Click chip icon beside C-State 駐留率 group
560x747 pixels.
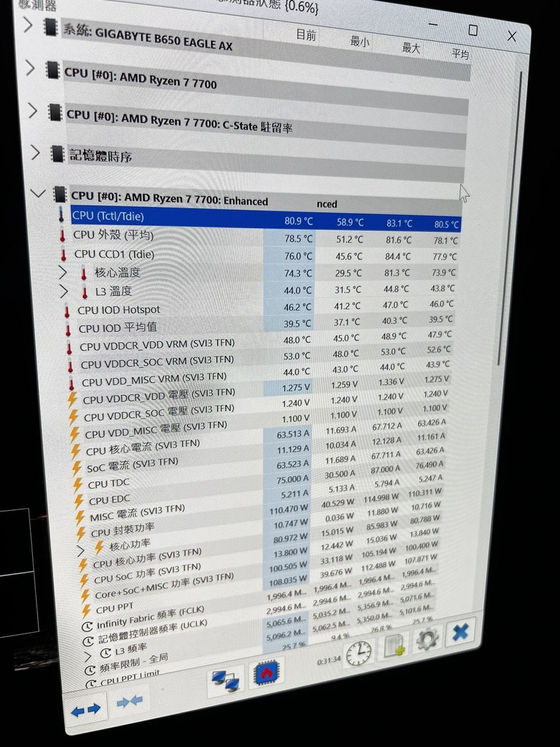(x=55, y=113)
